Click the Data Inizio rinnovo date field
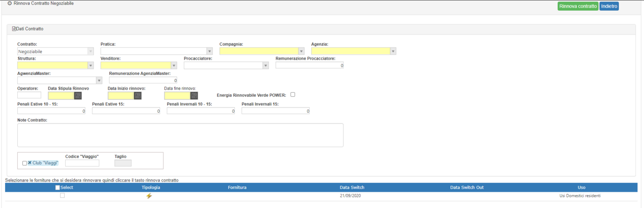 click(x=121, y=96)
